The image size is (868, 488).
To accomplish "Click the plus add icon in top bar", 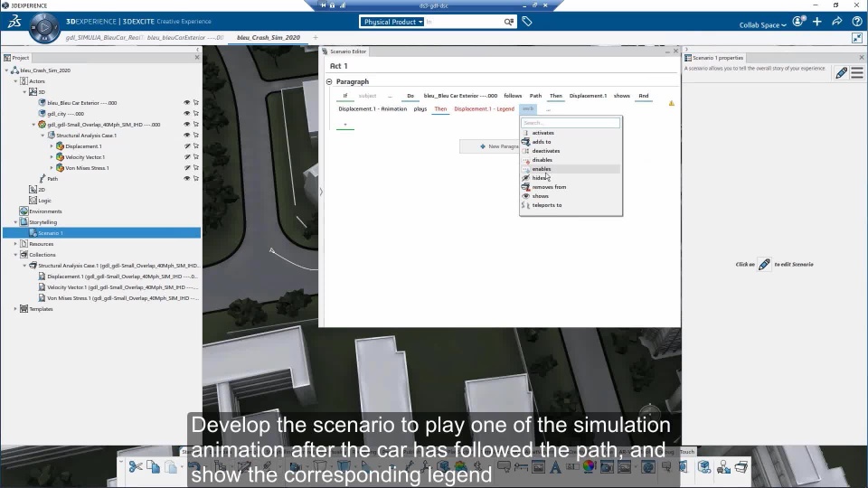I will [x=817, y=22].
